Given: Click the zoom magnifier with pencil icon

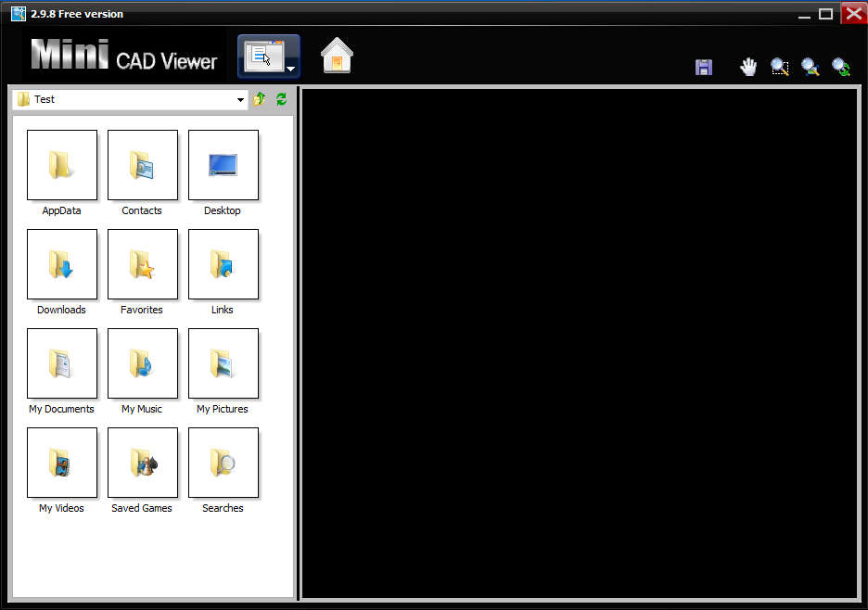Looking at the screenshot, I should click(x=811, y=67).
